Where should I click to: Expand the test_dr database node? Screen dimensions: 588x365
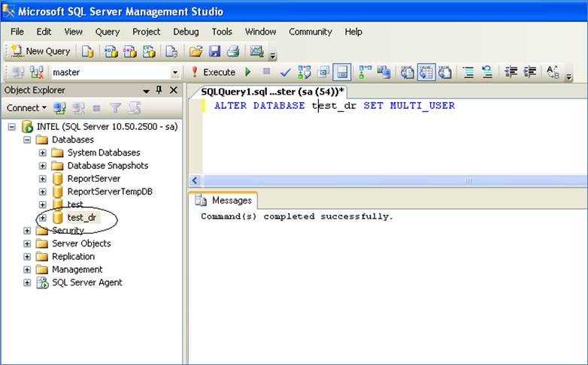[x=42, y=218]
